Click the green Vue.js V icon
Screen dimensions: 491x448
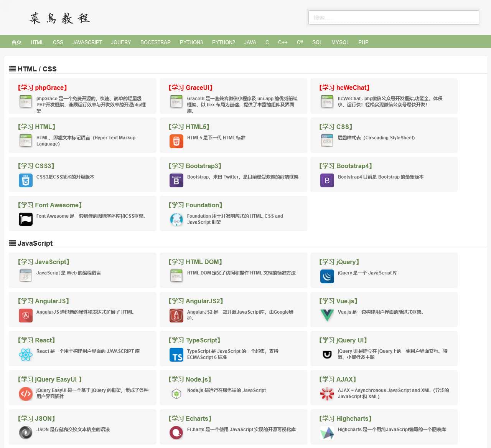point(327,315)
